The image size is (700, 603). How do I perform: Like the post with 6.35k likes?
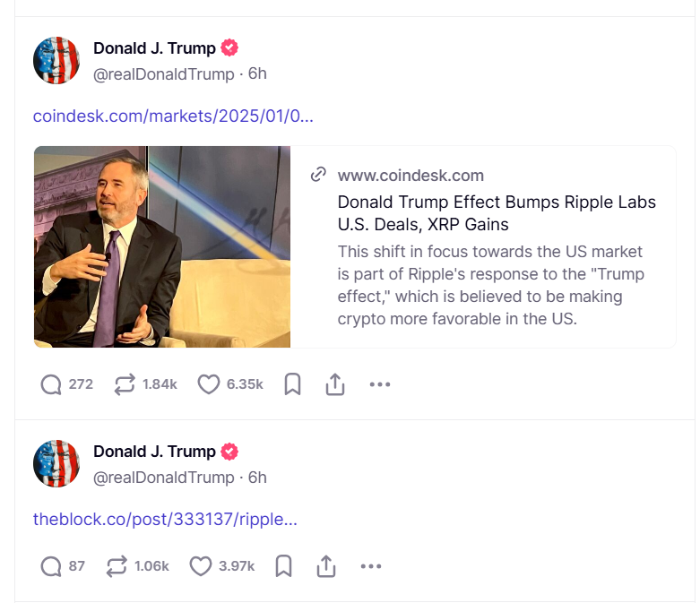[209, 384]
